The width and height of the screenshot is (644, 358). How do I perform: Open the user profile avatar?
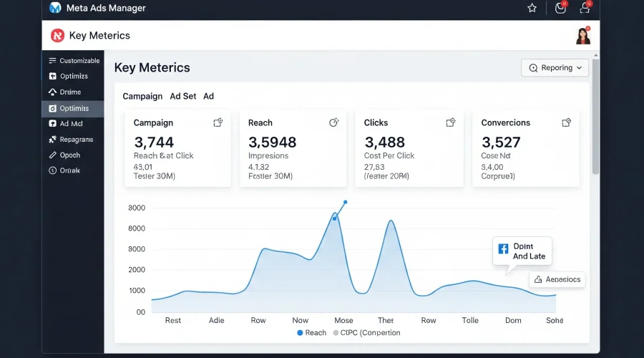click(582, 36)
